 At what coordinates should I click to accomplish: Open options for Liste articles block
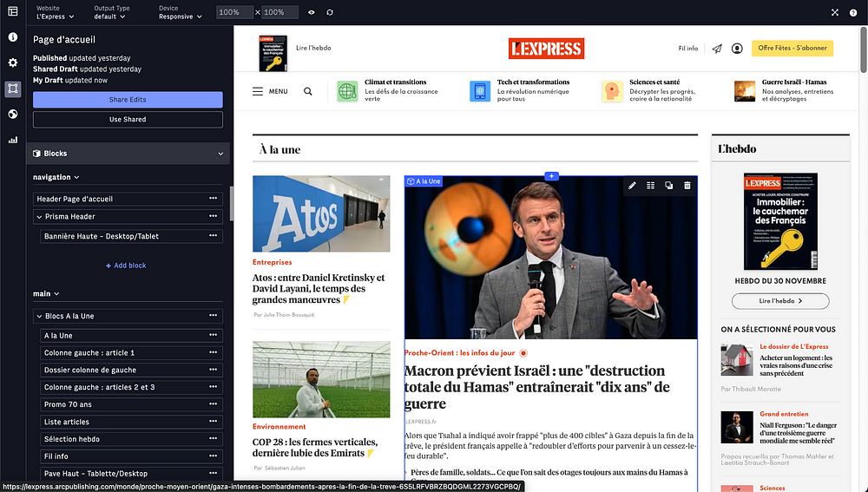pyautogui.click(x=214, y=421)
